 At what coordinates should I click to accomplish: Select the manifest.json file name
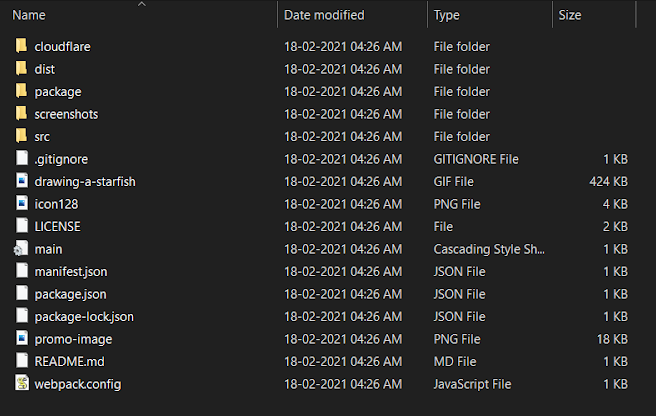click(70, 271)
